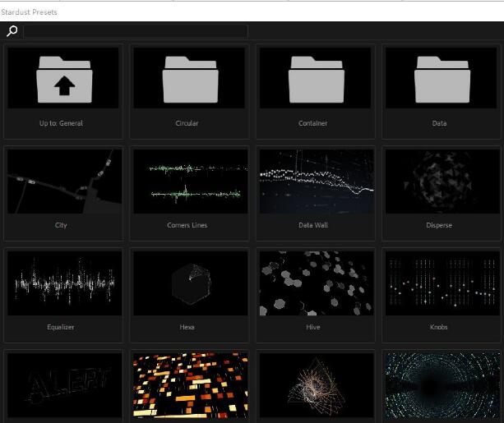Click the 'Data' folder label
The image size is (504, 423).
coord(439,123)
